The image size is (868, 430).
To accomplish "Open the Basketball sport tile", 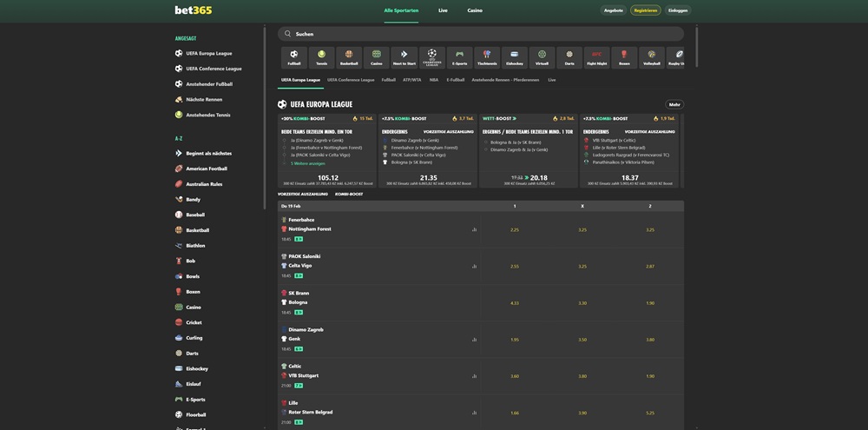I will [x=349, y=57].
